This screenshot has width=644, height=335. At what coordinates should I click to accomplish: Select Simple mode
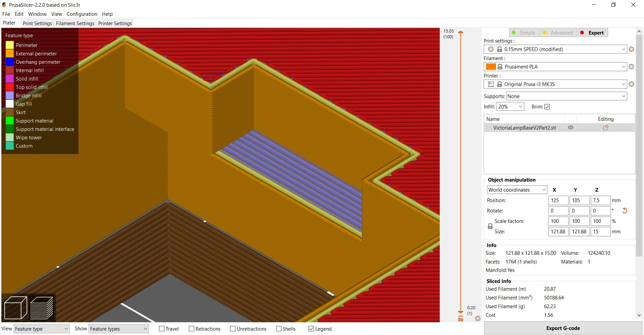[x=524, y=33]
